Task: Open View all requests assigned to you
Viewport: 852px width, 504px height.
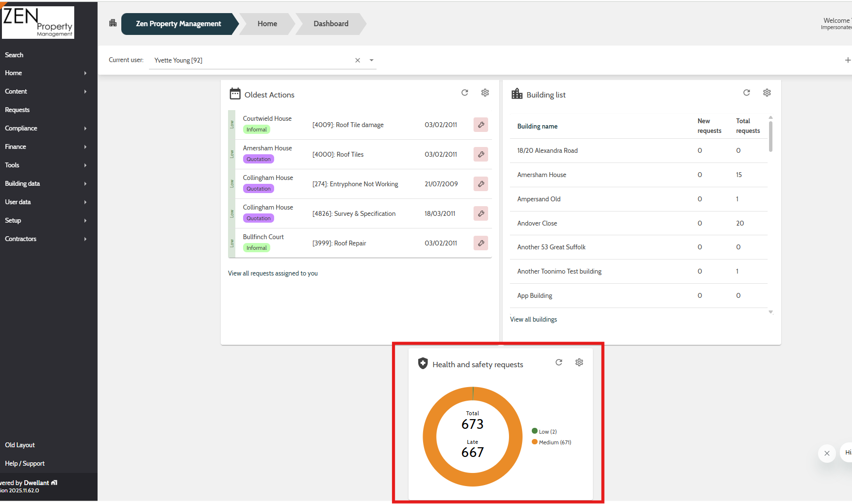Action: point(273,273)
